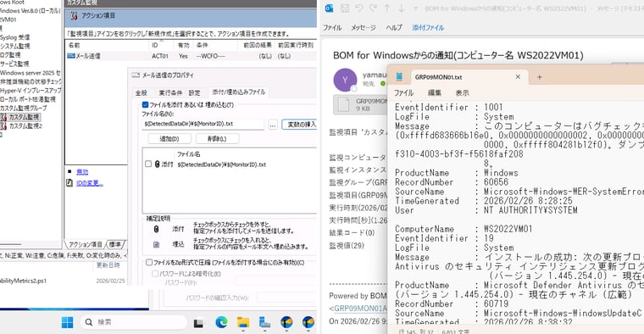Open 編集 menu in Notepad
This screenshot has width=644, height=334.
click(x=435, y=93)
